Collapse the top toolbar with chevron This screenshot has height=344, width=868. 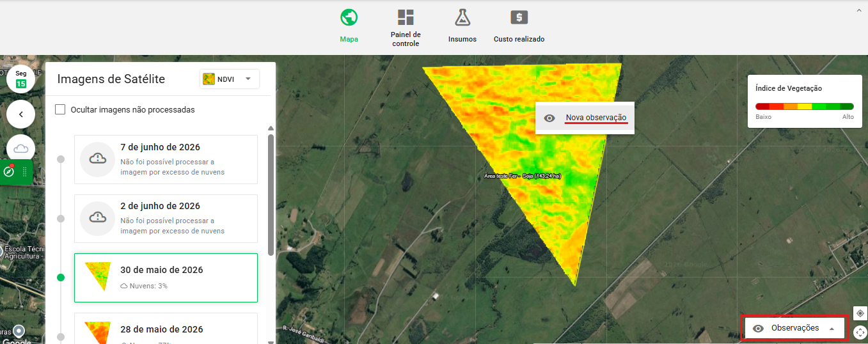860,10
